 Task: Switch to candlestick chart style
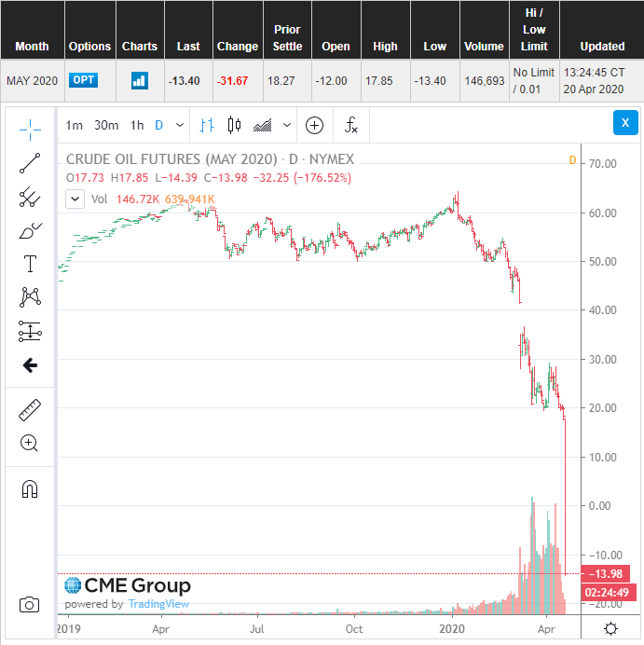(x=234, y=125)
